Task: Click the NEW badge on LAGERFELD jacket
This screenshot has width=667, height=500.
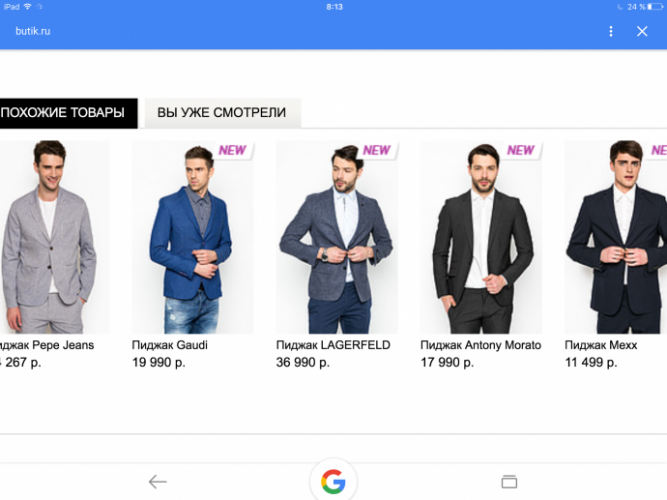Action: pyautogui.click(x=376, y=150)
